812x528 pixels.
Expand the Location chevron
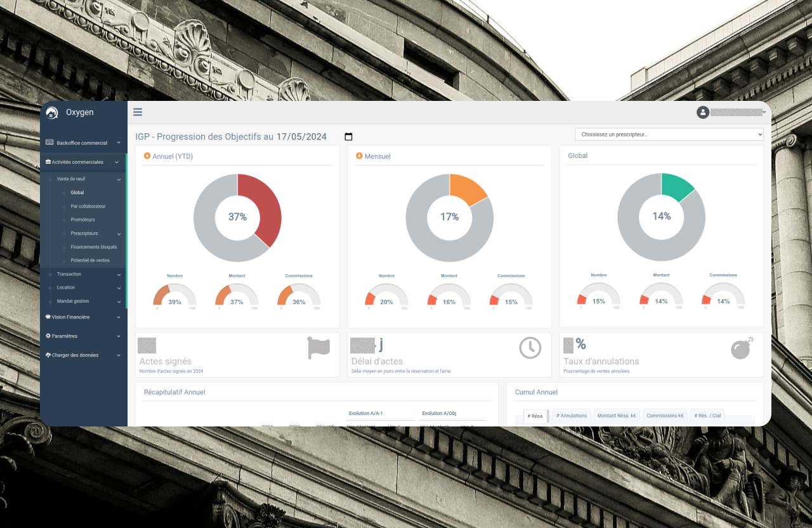[x=119, y=288]
